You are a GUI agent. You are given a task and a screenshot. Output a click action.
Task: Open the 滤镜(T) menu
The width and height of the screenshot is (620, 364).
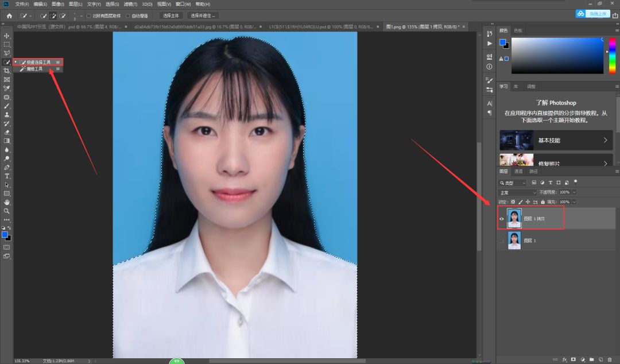[129, 4]
